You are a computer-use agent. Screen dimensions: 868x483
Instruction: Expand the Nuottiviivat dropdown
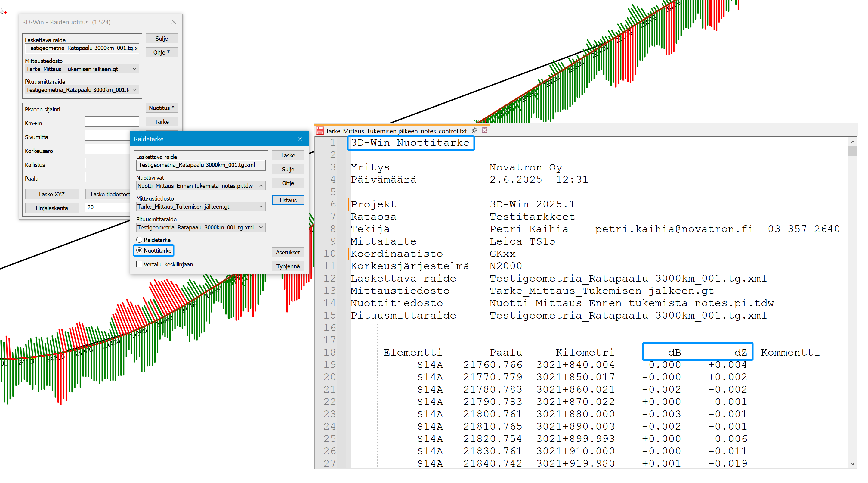tap(261, 186)
